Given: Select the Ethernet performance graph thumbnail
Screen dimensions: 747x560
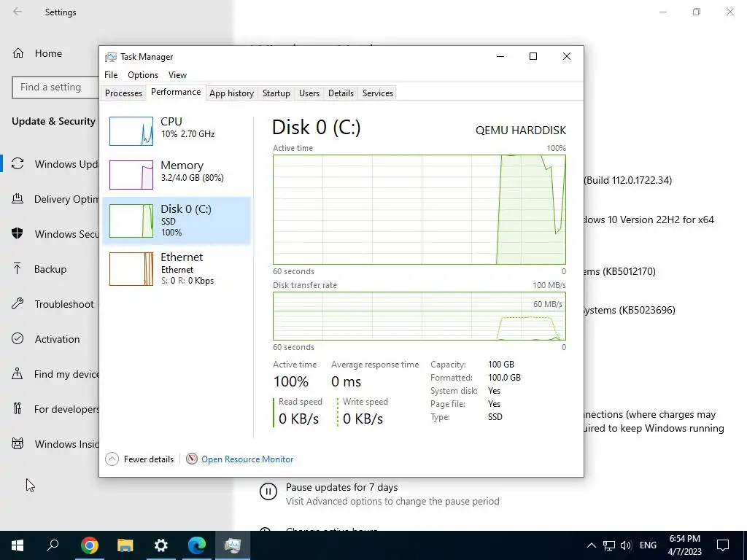Looking at the screenshot, I should tap(131, 269).
